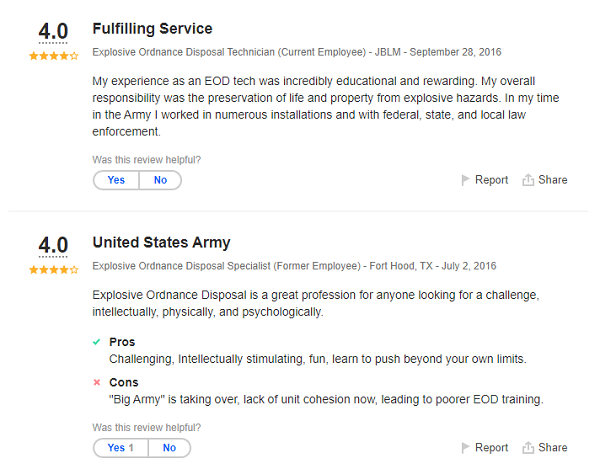600x469 pixels.
Task: Expand the 4.0 rating breakdown for Fulfilling Service
Action: [53, 32]
